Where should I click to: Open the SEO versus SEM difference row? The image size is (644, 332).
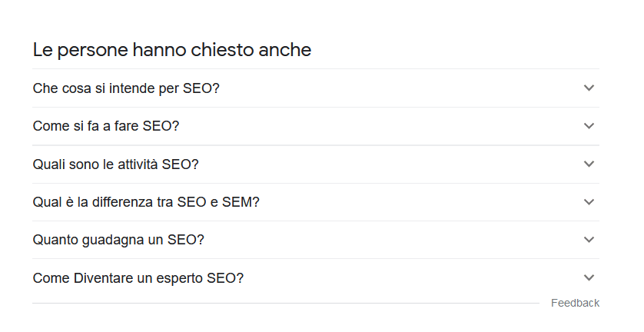tap(316, 202)
